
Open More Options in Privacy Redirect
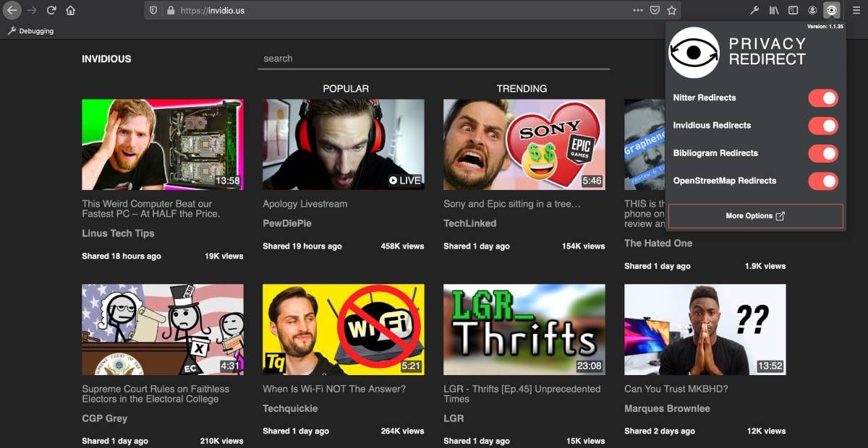click(x=755, y=215)
